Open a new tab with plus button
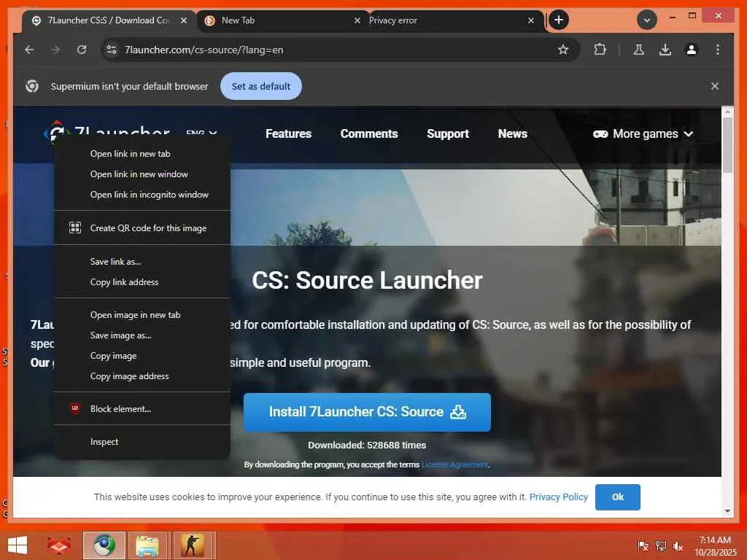 [559, 20]
